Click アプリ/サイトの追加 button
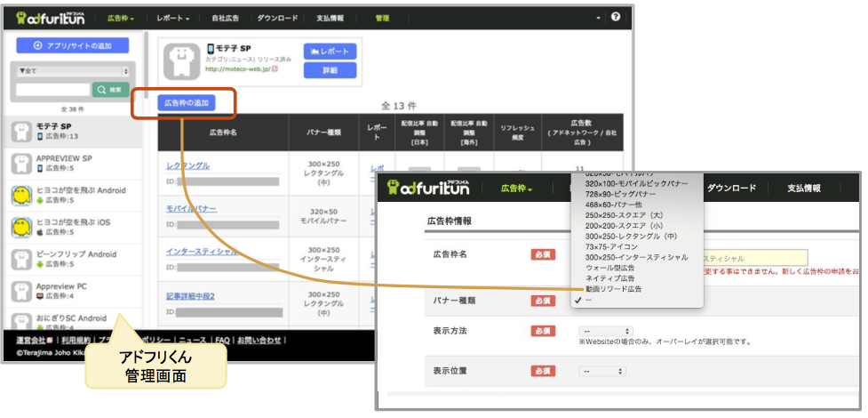Screen dimensions: 868x418 (x=73, y=45)
